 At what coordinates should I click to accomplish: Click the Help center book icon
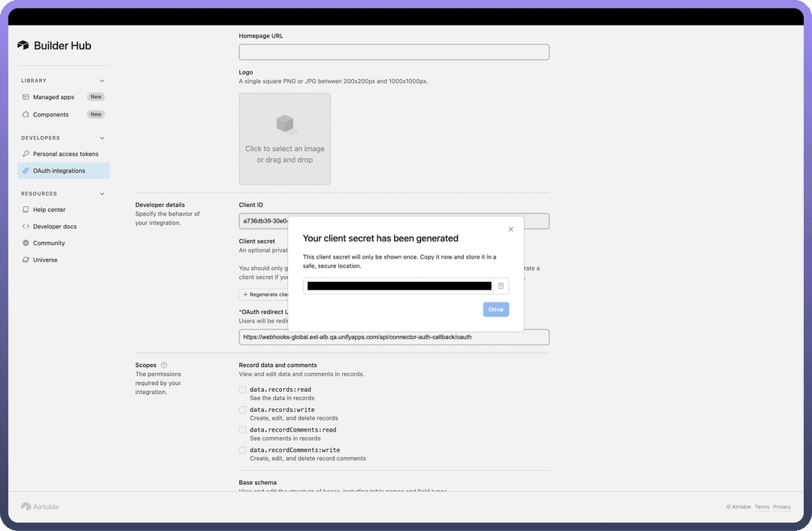click(x=26, y=210)
